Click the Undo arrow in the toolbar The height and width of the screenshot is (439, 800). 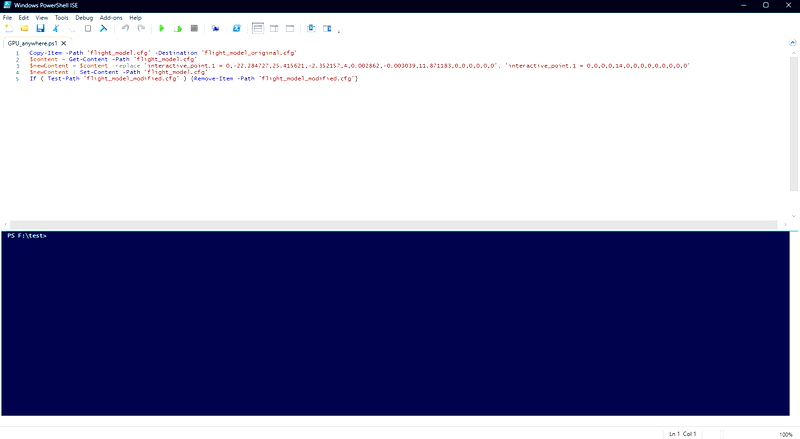(125, 29)
